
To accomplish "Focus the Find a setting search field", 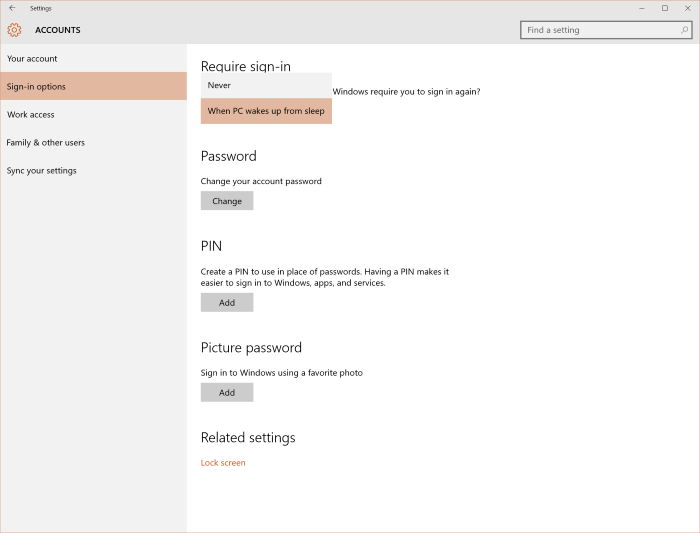I will (600, 30).
